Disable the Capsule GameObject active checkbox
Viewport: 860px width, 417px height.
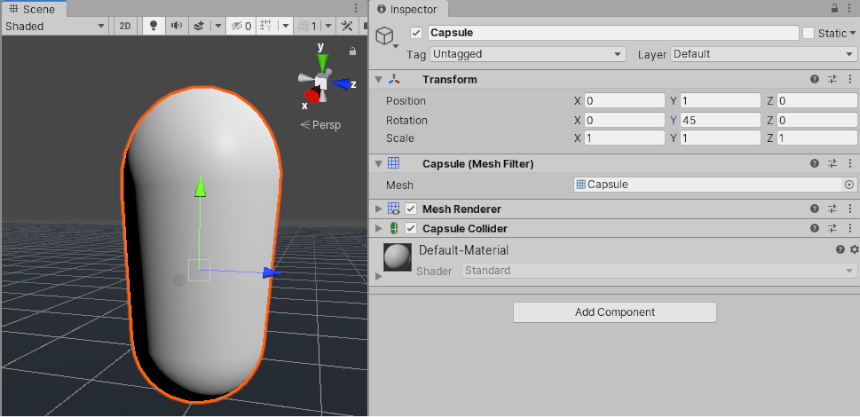[x=416, y=33]
